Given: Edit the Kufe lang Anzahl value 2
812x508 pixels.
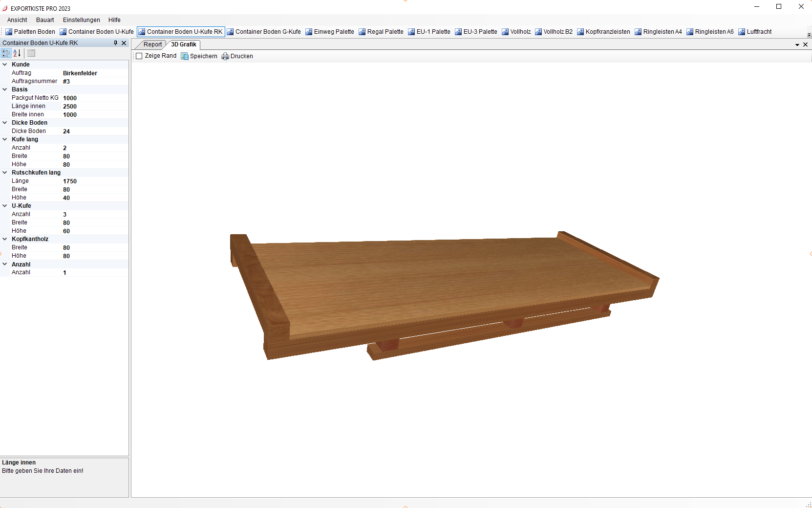Looking at the screenshot, I should click(95, 148).
